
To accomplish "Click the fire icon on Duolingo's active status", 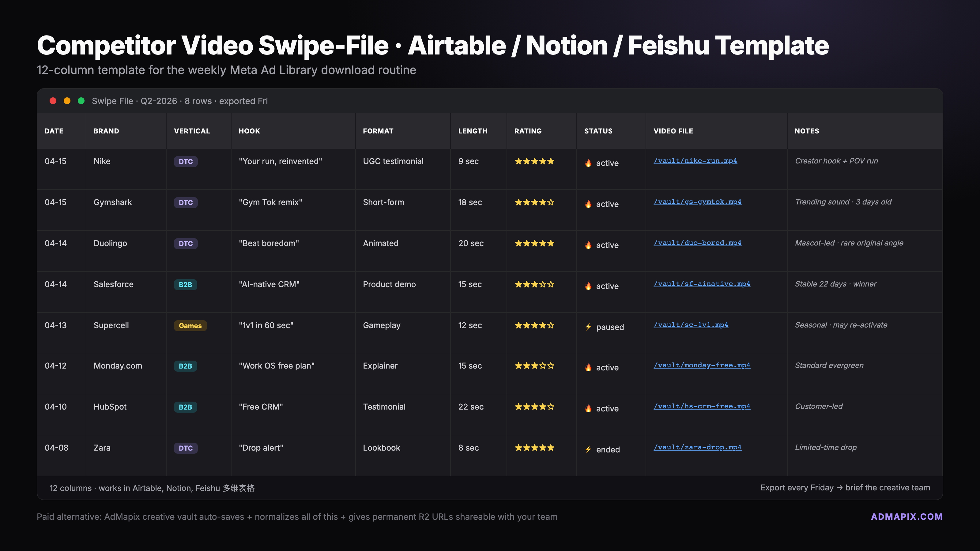I will coord(588,245).
